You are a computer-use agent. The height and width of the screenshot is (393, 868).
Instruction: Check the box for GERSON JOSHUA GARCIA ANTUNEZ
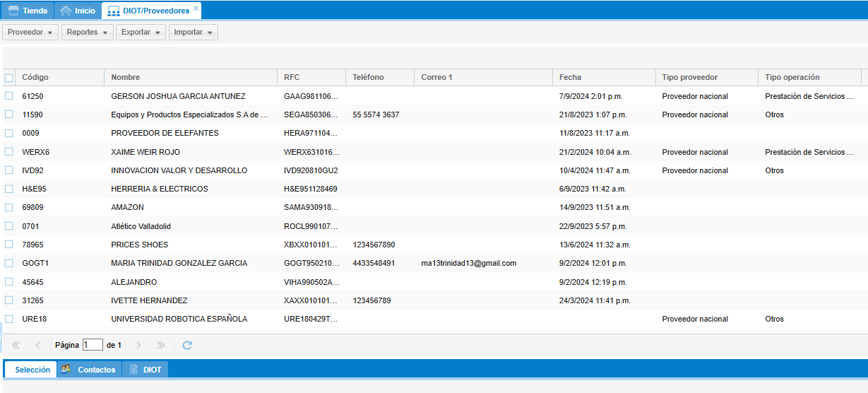click(9, 96)
